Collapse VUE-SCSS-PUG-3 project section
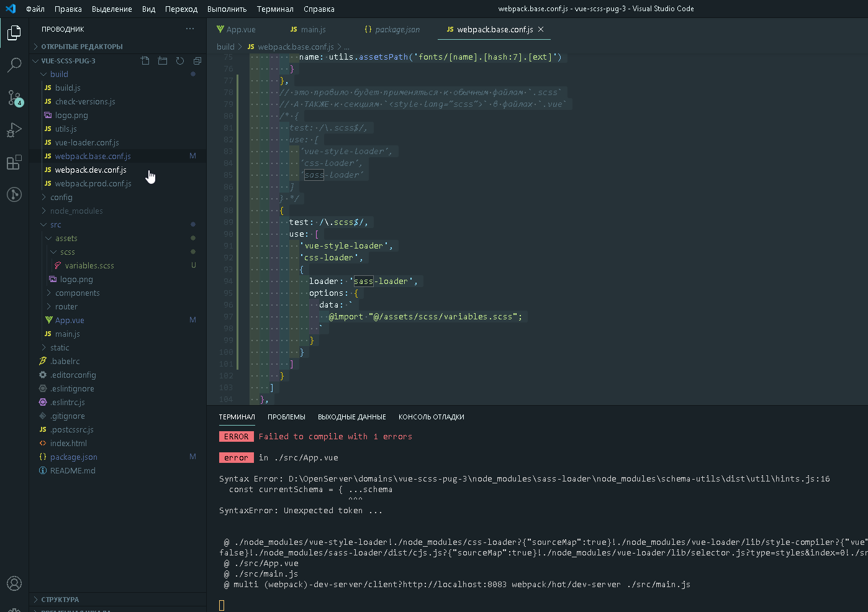Screen dimensions: 868x612 68,61
